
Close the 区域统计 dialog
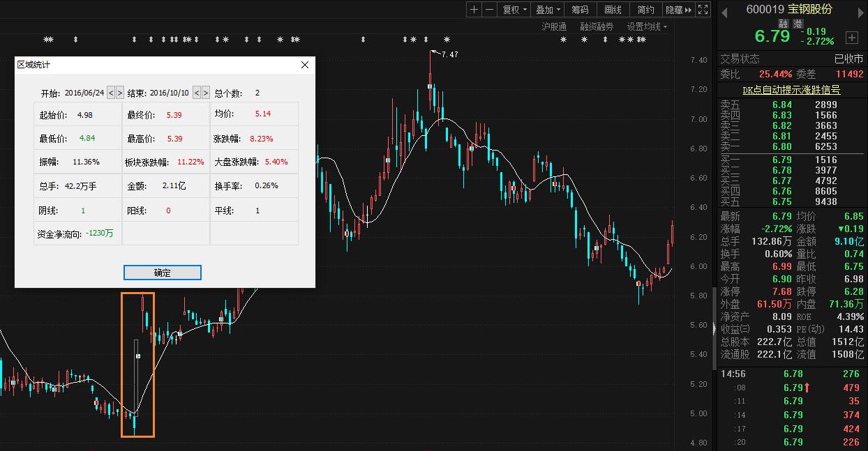305,65
